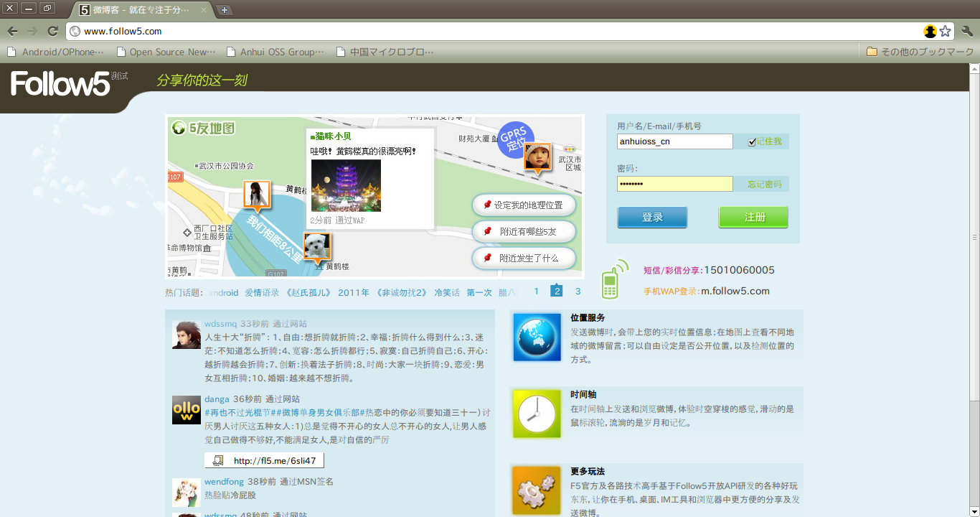This screenshot has width=980, height=517.
Task: Open the Android/OPhone bookmark
Action: (x=56, y=52)
